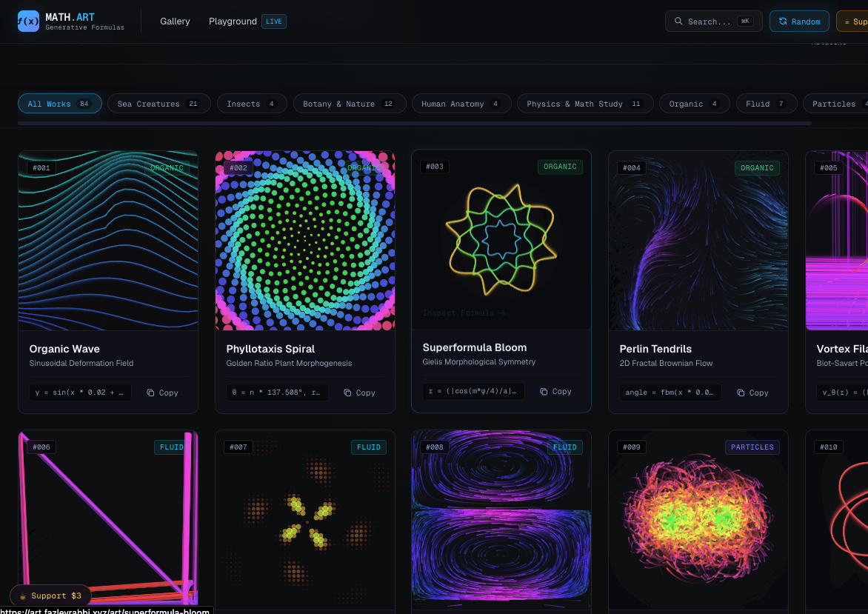The image size is (868, 614).
Task: Filter by Human Anatomy
Action: pyautogui.click(x=461, y=104)
